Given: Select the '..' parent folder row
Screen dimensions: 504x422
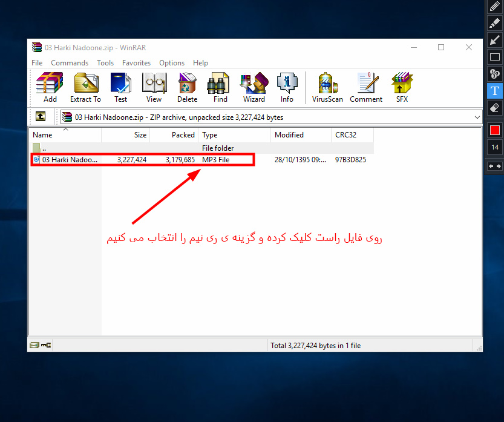Looking at the screenshot, I should point(201,148).
